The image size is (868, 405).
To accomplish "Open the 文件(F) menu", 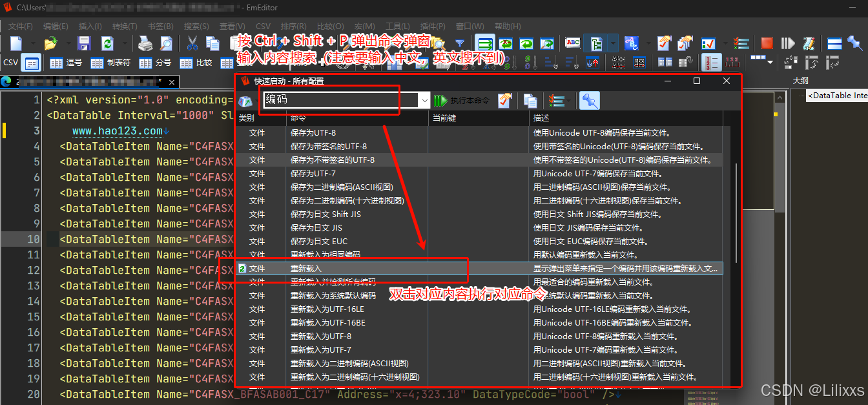I will (21, 26).
